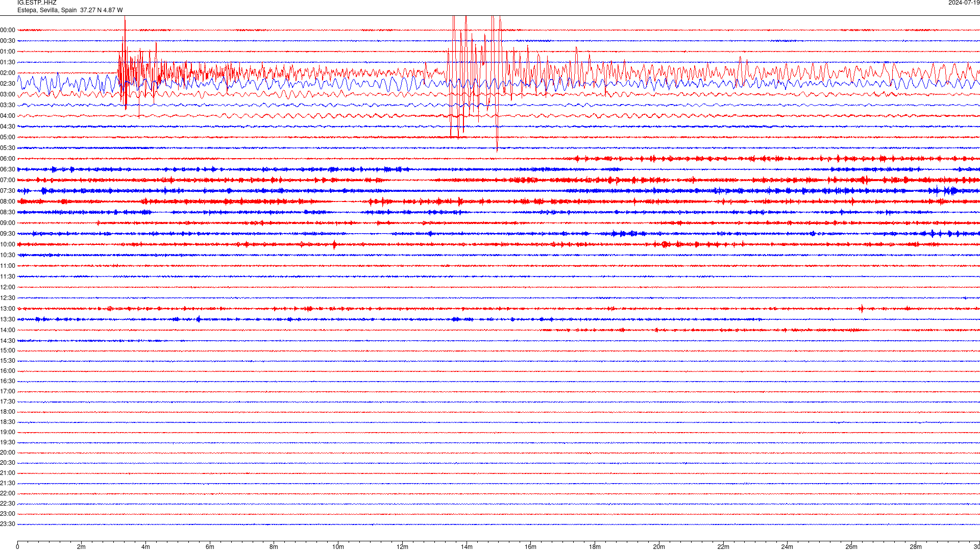Select the 08:30 trace time label

(8, 212)
